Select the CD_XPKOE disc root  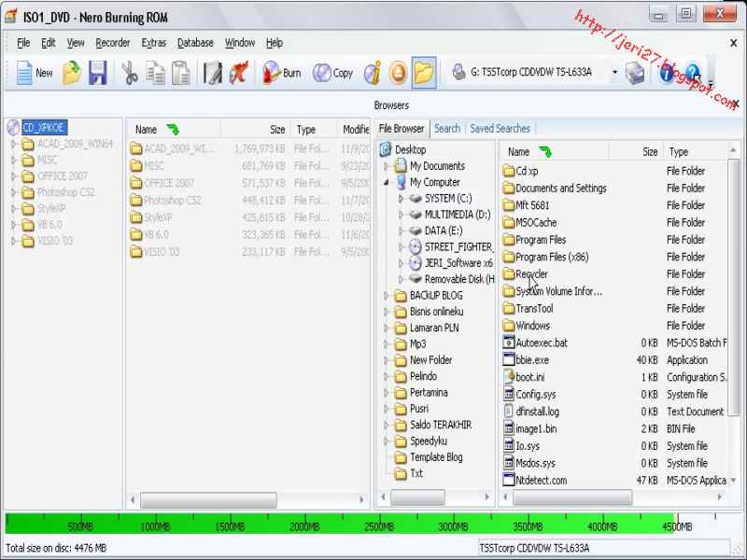pyautogui.click(x=44, y=128)
